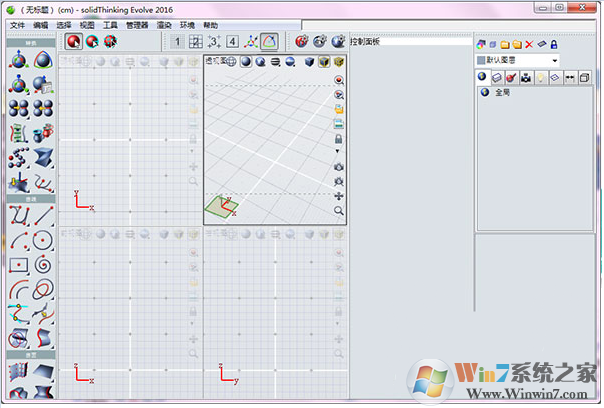Viewport: 604px width, 408px height.
Task: Click wireframe globe icon in perspective view
Action: point(231,61)
